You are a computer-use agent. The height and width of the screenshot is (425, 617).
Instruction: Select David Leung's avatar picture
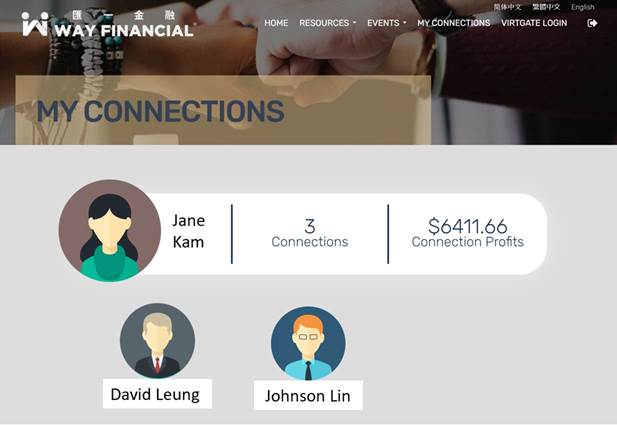pyautogui.click(x=157, y=340)
